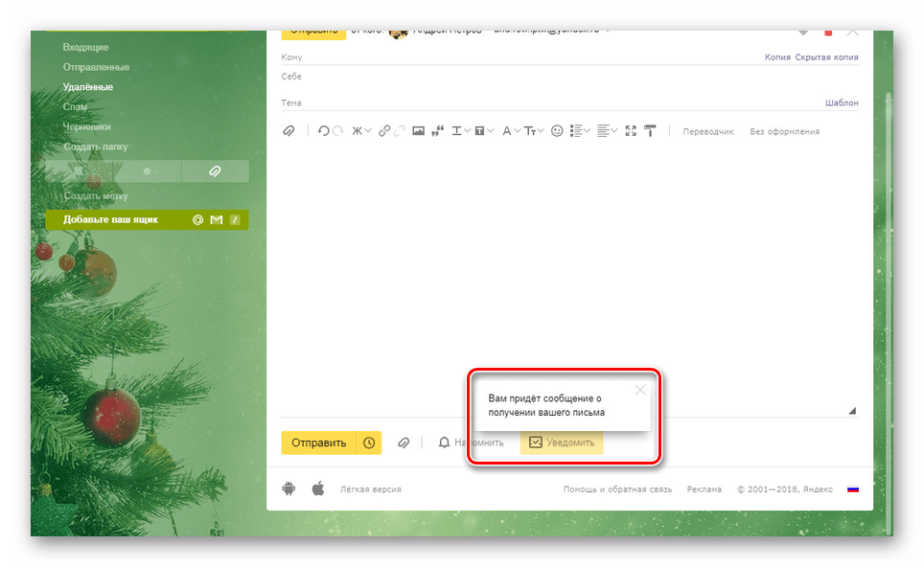
Task: Open the Спам folder
Action: click(x=75, y=107)
